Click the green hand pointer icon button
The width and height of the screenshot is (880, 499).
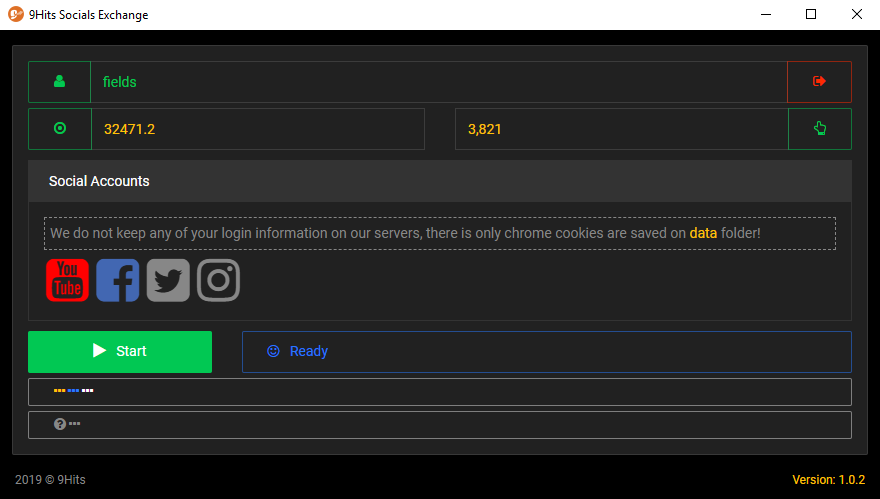(820, 129)
